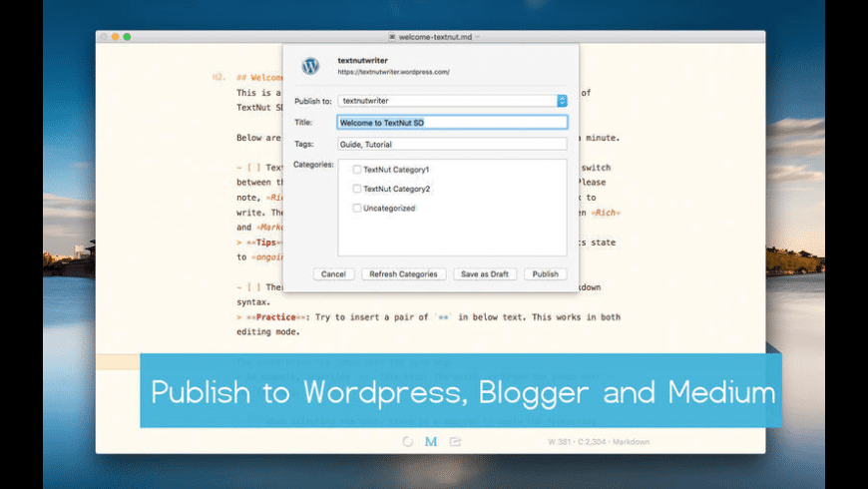Click the textnutwriter blog name heading
868x489 pixels.
[x=362, y=60]
